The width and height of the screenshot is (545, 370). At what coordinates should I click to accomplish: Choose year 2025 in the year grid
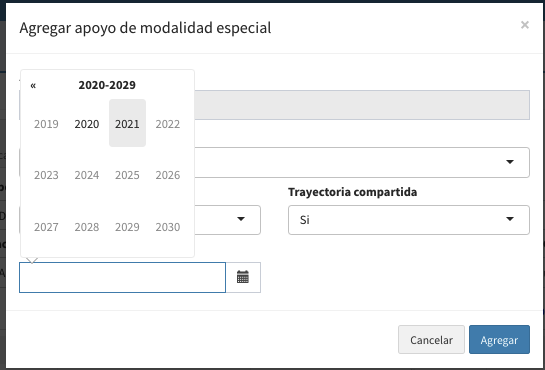click(127, 175)
